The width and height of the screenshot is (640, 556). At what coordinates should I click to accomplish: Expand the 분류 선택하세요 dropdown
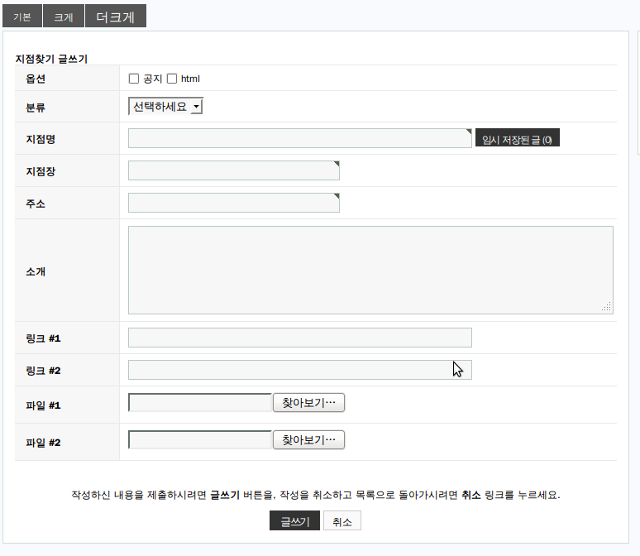[x=166, y=106]
